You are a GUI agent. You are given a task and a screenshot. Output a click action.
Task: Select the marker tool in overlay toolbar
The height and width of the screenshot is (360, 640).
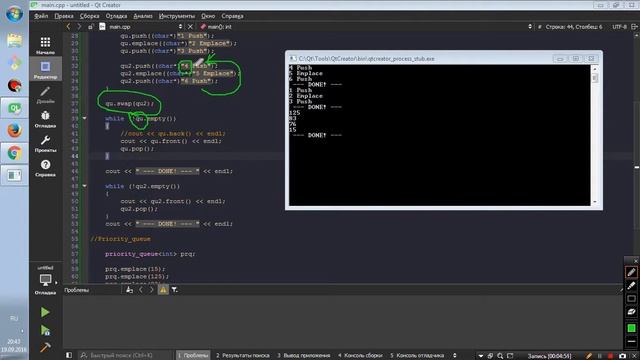tap(631, 285)
